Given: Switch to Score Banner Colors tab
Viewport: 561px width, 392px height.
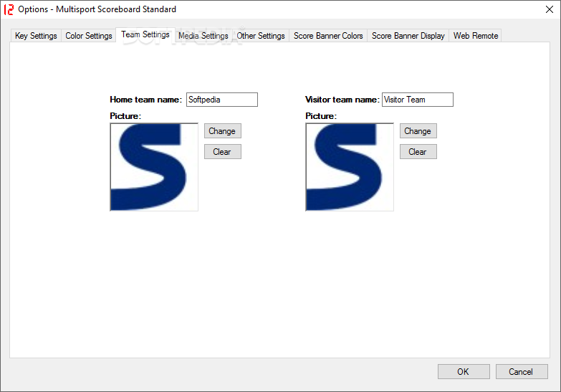Looking at the screenshot, I should [x=328, y=36].
